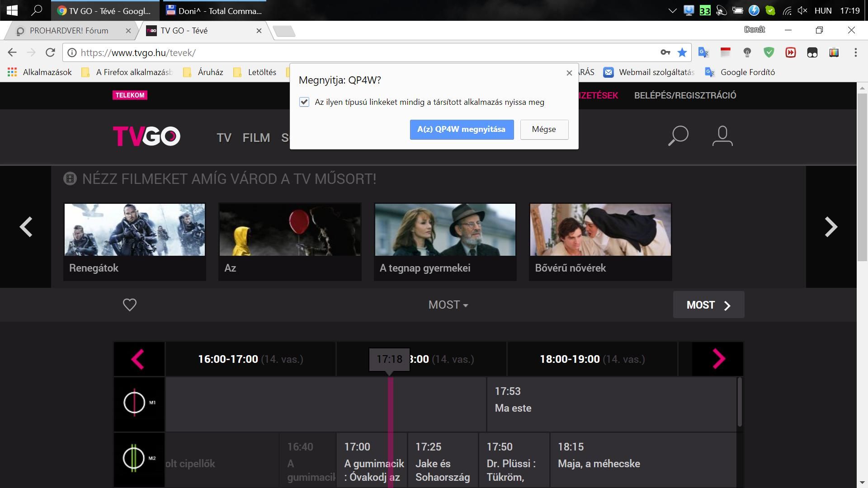Click the TVGO search magnifier icon
The height and width of the screenshot is (488, 868).
tap(678, 136)
